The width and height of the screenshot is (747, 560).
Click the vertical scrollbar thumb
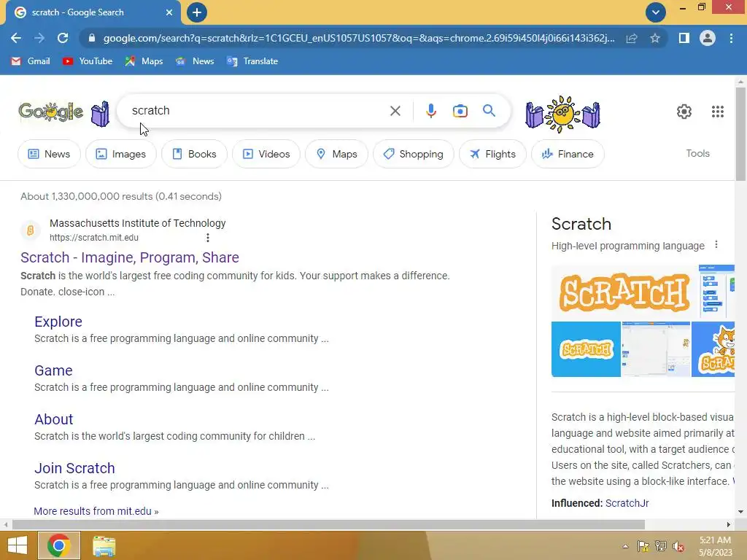740,134
